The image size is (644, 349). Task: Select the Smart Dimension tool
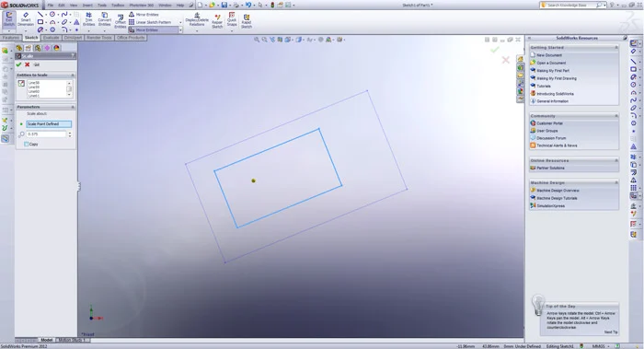tap(26, 19)
